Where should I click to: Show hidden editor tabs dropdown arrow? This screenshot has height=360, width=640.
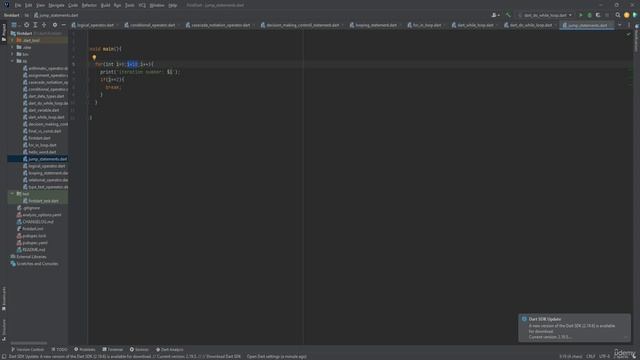pyautogui.click(x=620, y=25)
